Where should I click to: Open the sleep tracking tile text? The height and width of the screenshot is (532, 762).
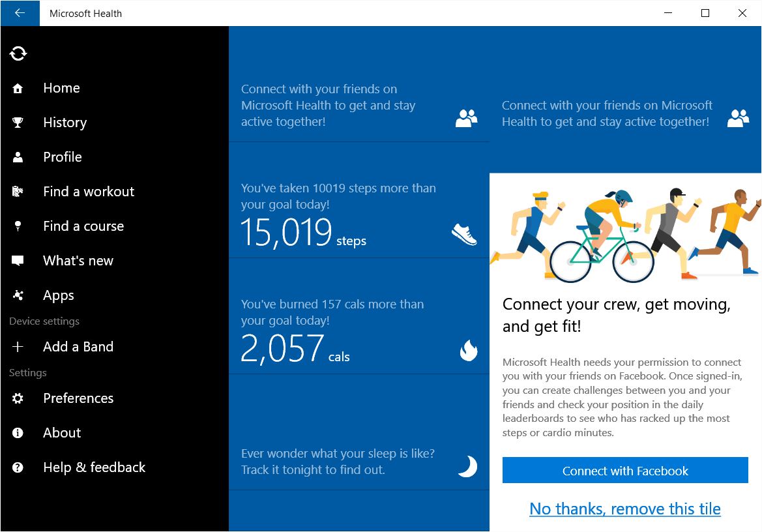coord(338,462)
